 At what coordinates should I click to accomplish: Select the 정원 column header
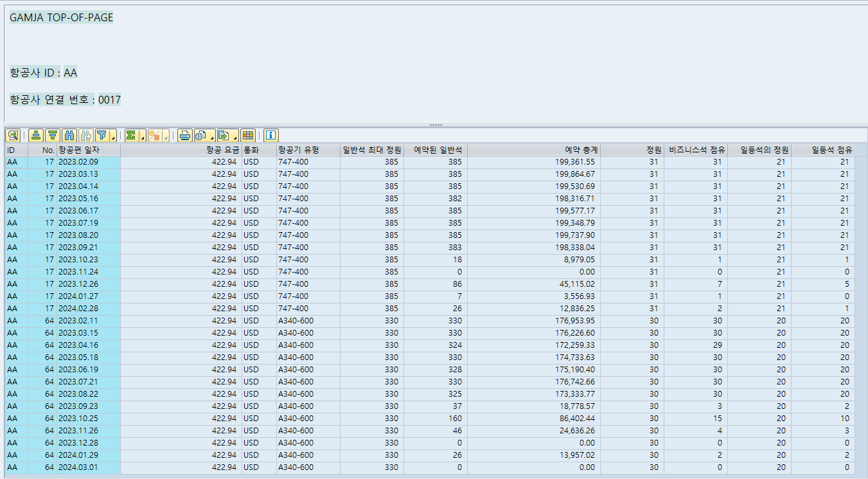[x=632, y=150]
